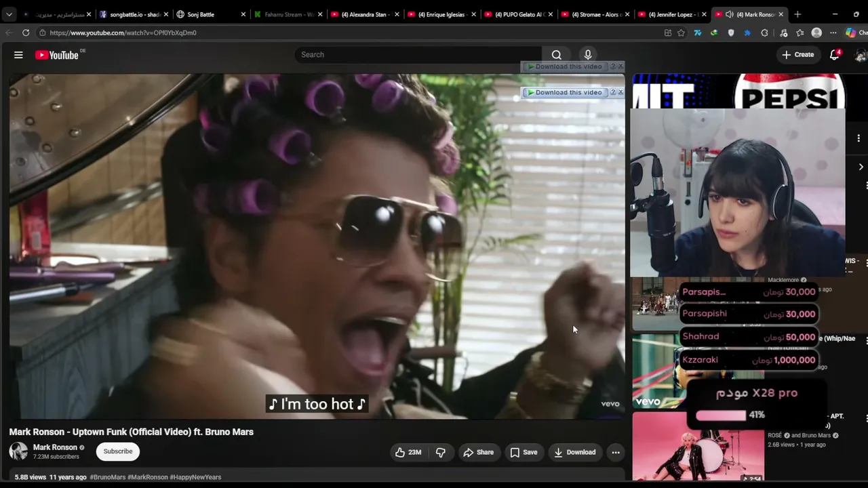Click the Uptown Funk video title text
The width and height of the screenshot is (868, 488).
[x=132, y=432]
